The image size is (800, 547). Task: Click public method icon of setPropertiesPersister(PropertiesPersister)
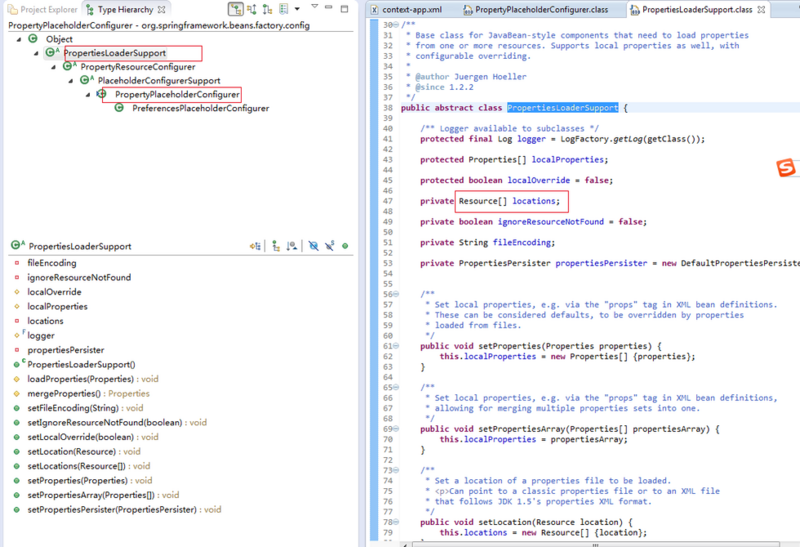tap(17, 510)
